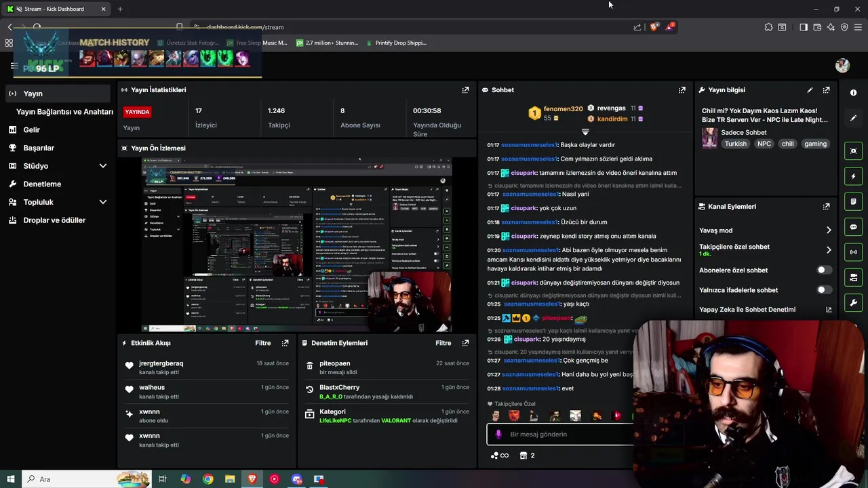Viewport: 868px width, 488px height.
Task: Open Yapay Zeka ile Sohbet Denetimi external link
Action: pos(829,310)
